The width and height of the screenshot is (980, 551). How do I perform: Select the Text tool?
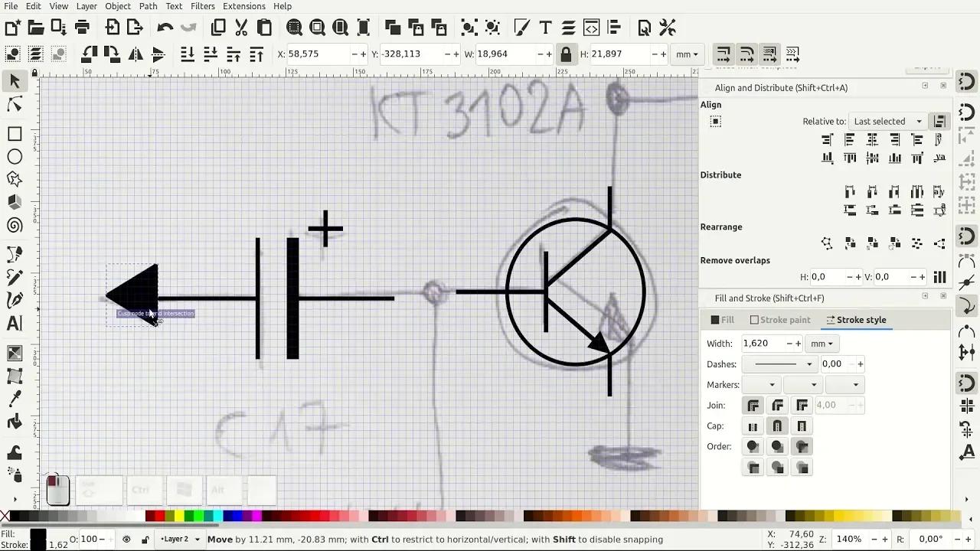point(14,324)
